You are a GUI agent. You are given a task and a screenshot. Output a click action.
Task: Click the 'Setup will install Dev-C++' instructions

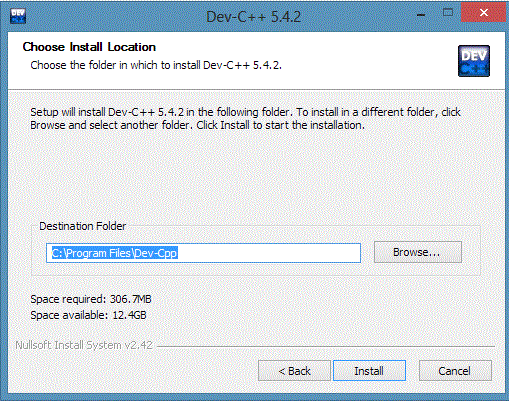245,118
